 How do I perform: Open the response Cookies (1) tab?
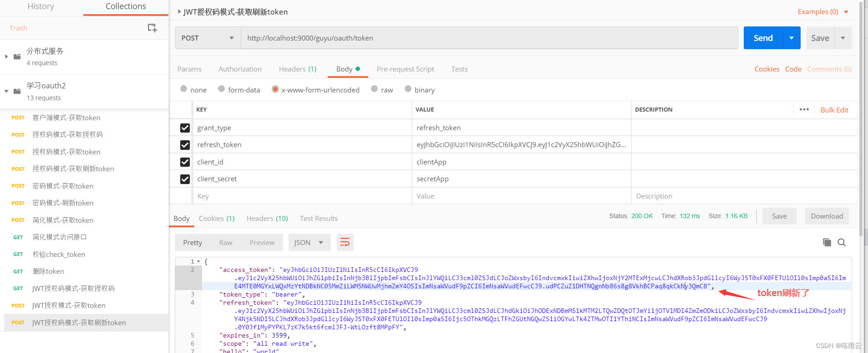[217, 218]
